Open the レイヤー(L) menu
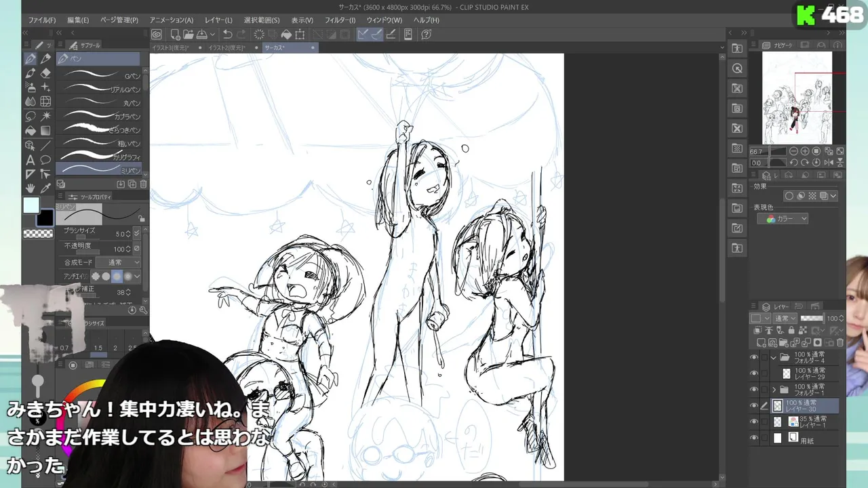868x488 pixels. point(218,20)
